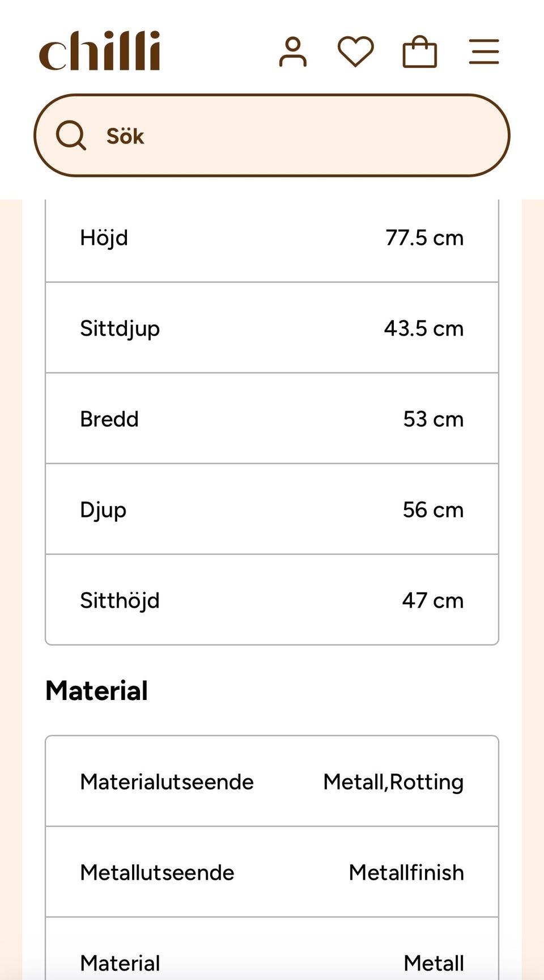Open the user account icon
The height and width of the screenshot is (980, 544).
point(293,52)
